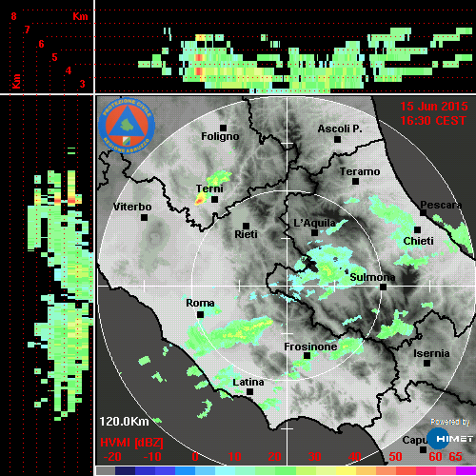476x476 pixels.
Task: Click the -20 dBZ scale value
Action: tap(112, 457)
